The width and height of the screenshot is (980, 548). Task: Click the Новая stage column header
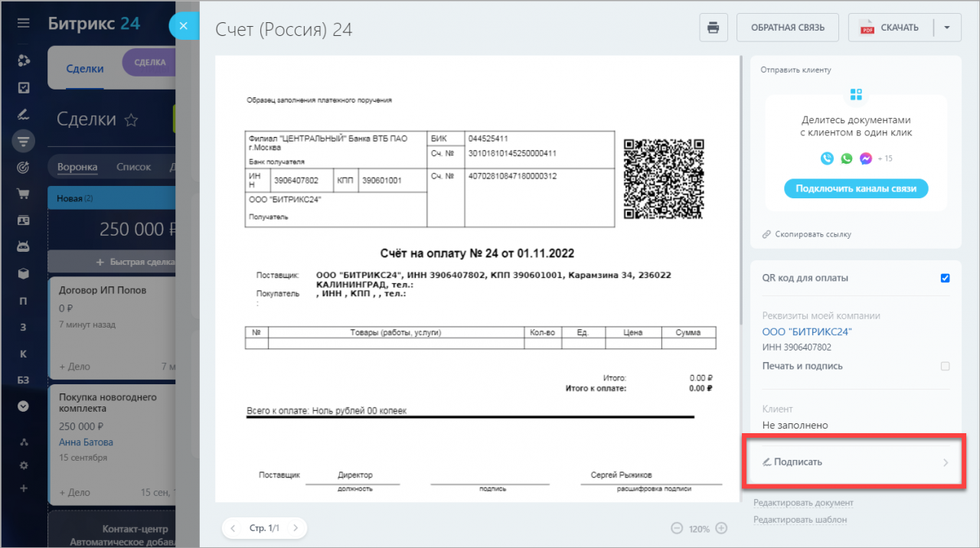point(112,198)
